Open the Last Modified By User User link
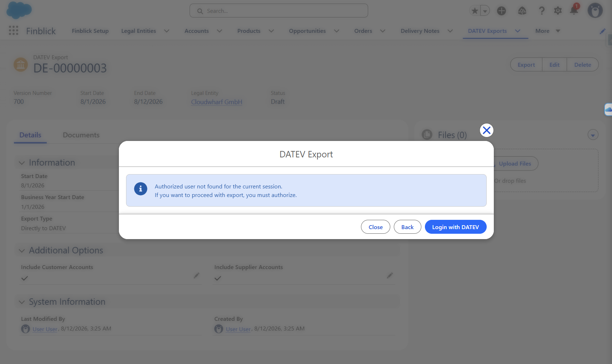This screenshot has width=612, height=364. tap(45, 329)
